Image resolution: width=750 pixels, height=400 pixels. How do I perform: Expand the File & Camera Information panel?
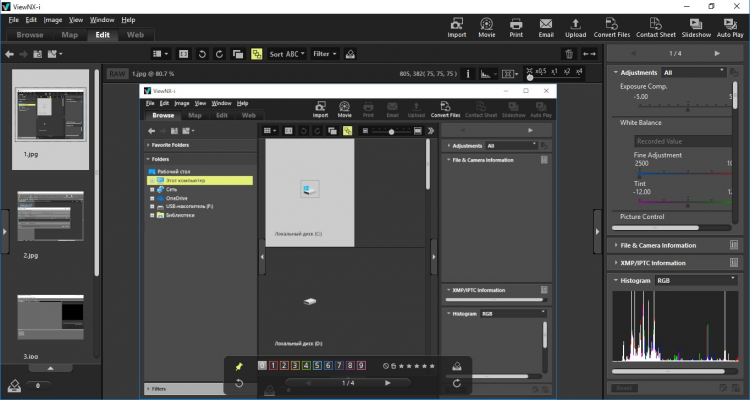[658, 245]
